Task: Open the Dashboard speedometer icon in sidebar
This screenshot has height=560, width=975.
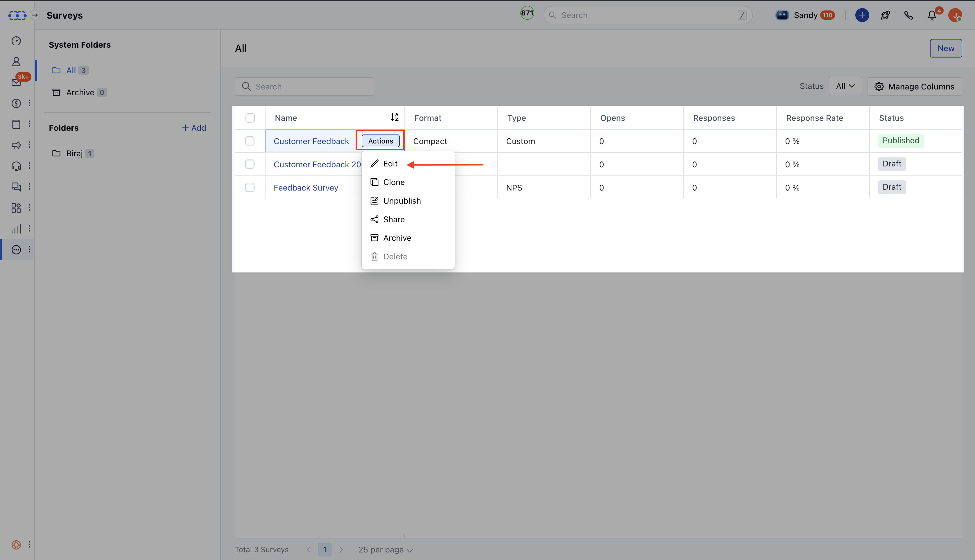Action: click(x=16, y=41)
